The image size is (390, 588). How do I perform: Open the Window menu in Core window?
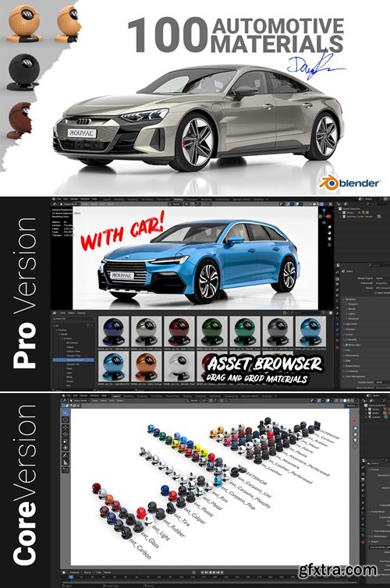pyautogui.click(x=94, y=395)
